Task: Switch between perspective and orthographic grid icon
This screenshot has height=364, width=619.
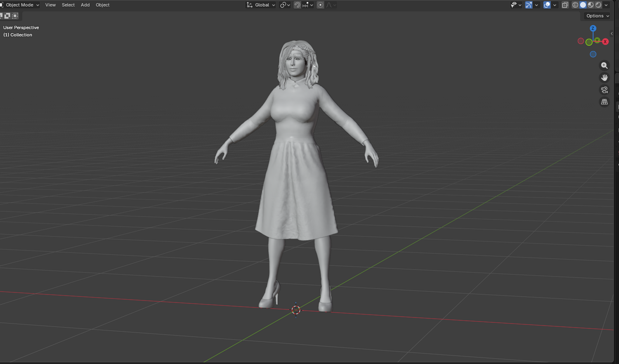Action: [605, 102]
